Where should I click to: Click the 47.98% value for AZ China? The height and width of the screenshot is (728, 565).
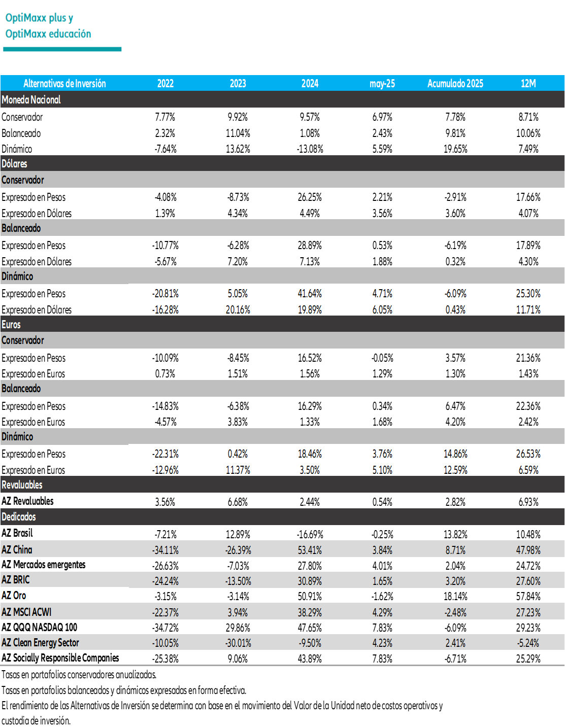tap(528, 550)
